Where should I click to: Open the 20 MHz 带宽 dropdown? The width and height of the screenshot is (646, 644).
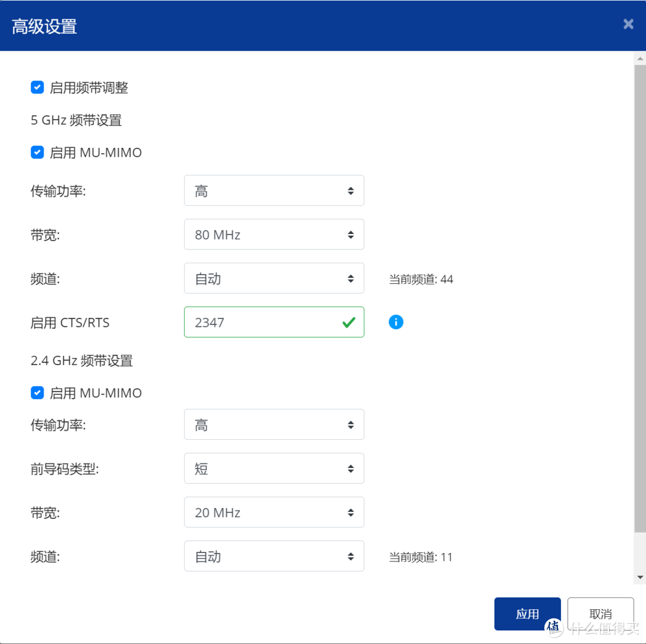tap(274, 512)
